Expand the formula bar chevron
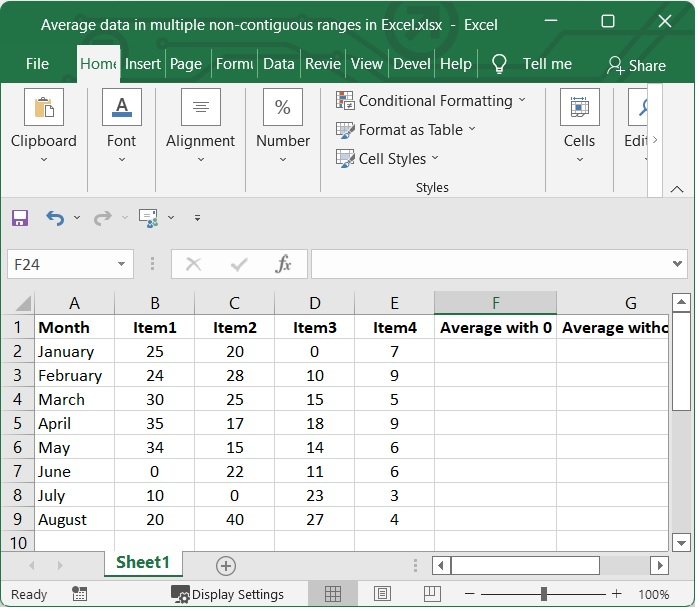 pyautogui.click(x=679, y=264)
